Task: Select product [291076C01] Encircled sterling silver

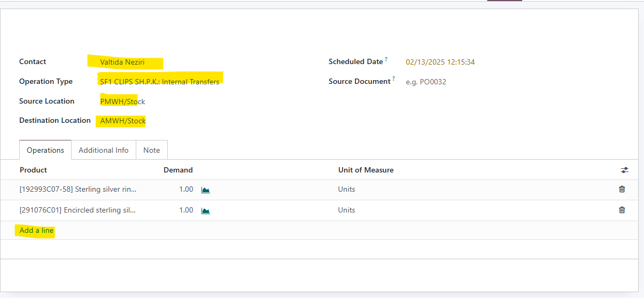Action: coord(77,210)
